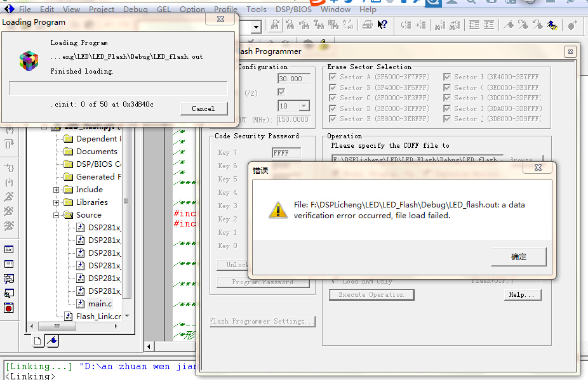Close the 错误 error dialog
Viewport: 588px width, 380px height.
tap(538, 167)
